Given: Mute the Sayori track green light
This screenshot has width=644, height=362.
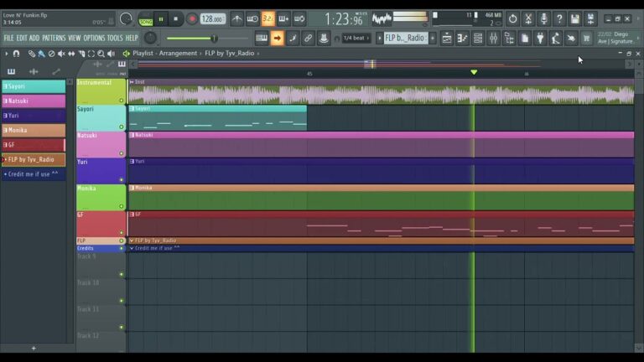Looking at the screenshot, I should point(121,127).
